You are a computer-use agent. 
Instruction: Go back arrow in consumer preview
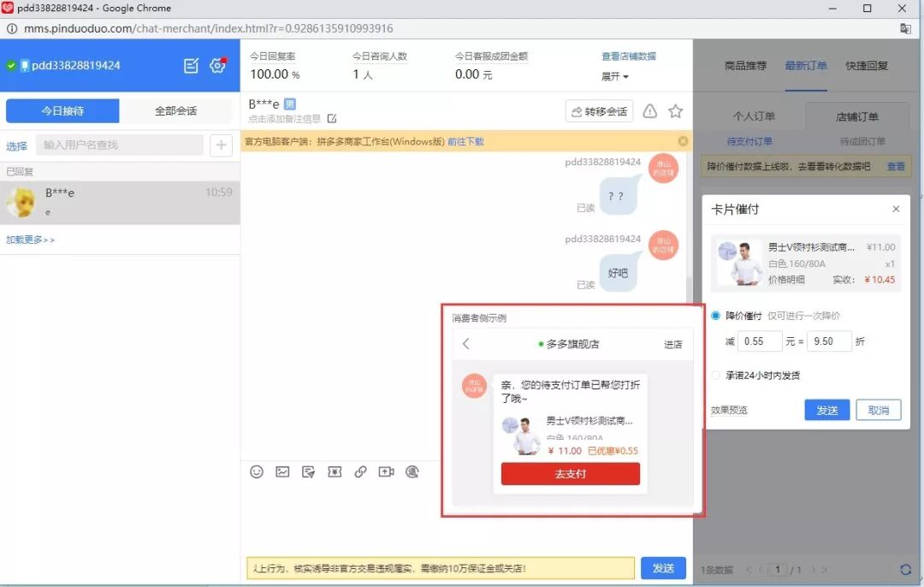(x=466, y=344)
